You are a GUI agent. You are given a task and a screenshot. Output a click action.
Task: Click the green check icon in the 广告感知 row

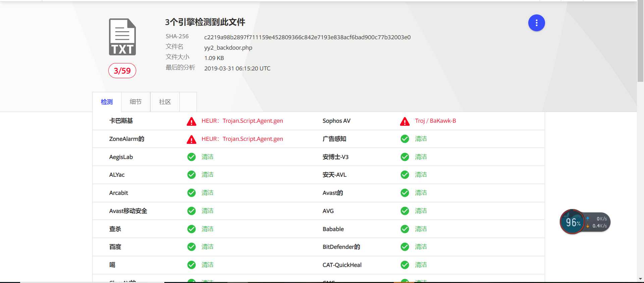click(x=405, y=139)
